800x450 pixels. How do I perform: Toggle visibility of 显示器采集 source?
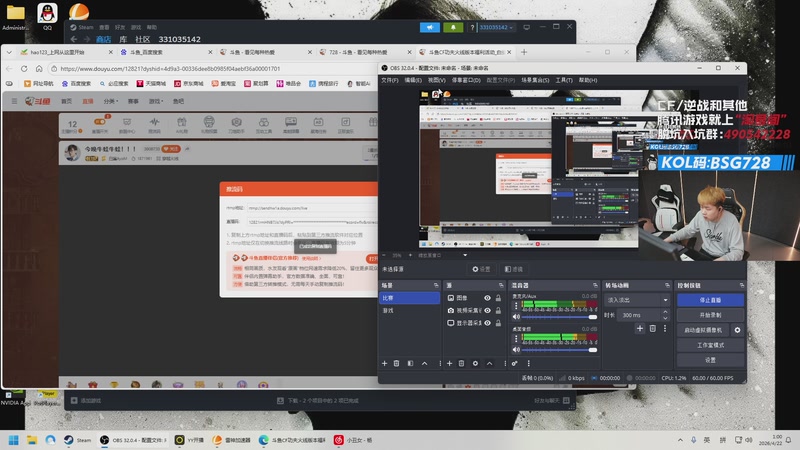[487, 323]
